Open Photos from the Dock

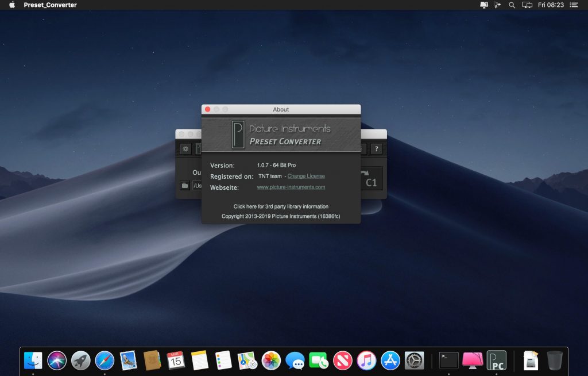click(x=270, y=361)
